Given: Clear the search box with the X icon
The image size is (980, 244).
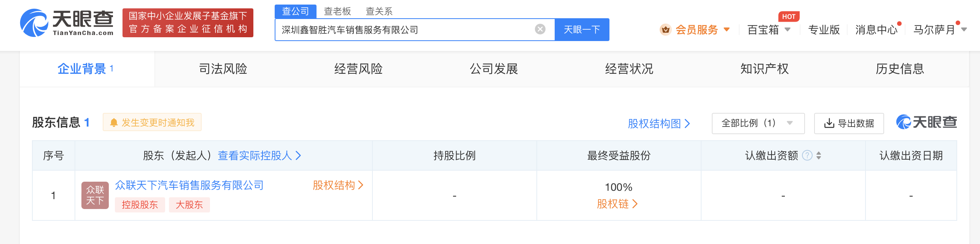Looking at the screenshot, I should [540, 29].
